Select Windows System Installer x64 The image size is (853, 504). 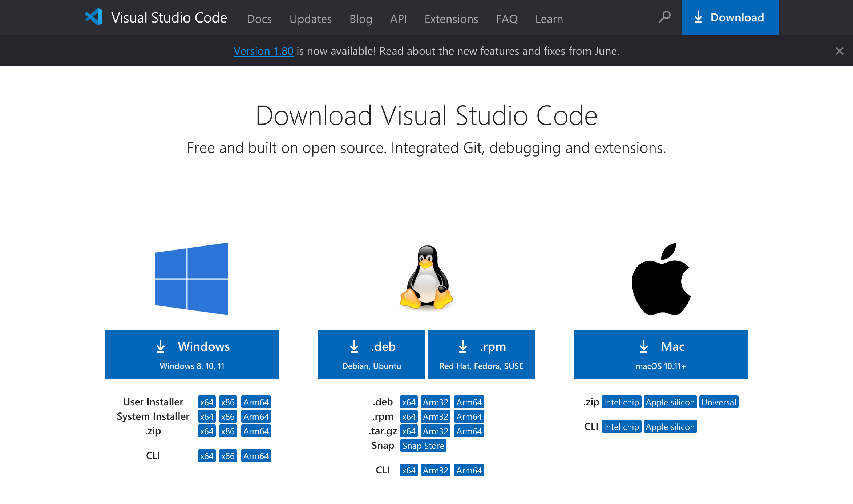pos(207,416)
